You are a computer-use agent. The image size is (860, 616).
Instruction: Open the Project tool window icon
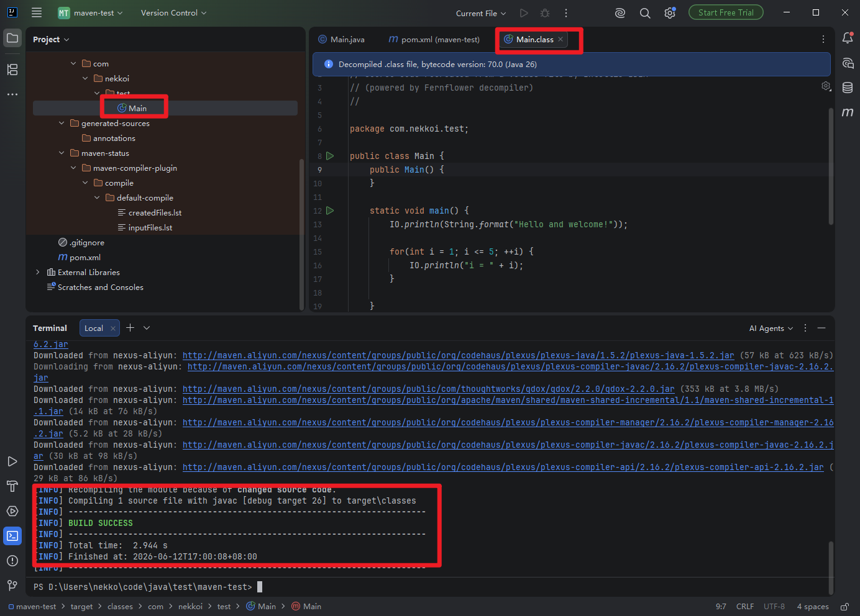12,38
